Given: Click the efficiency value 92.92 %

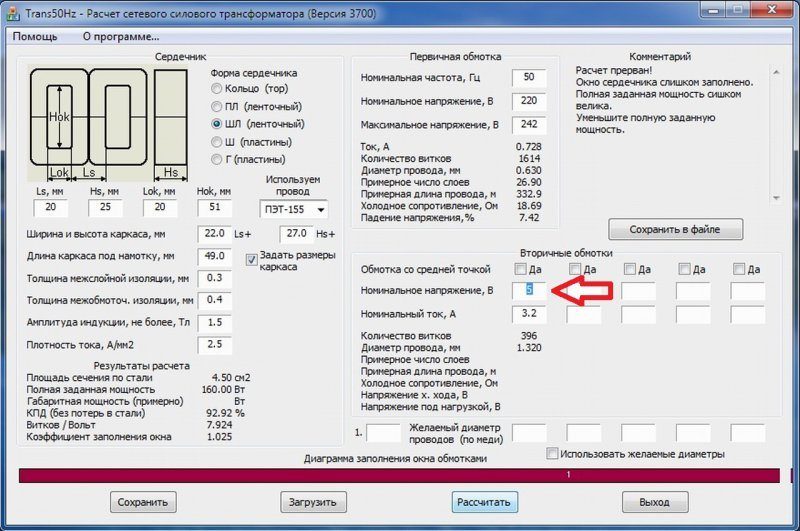Looking at the screenshot, I should click(x=225, y=413).
